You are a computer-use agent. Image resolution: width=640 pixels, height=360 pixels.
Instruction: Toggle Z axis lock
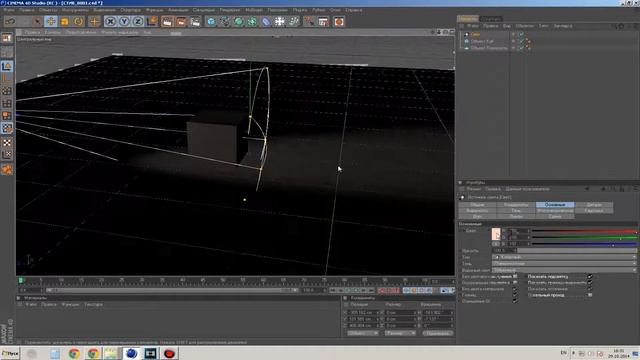point(138,21)
